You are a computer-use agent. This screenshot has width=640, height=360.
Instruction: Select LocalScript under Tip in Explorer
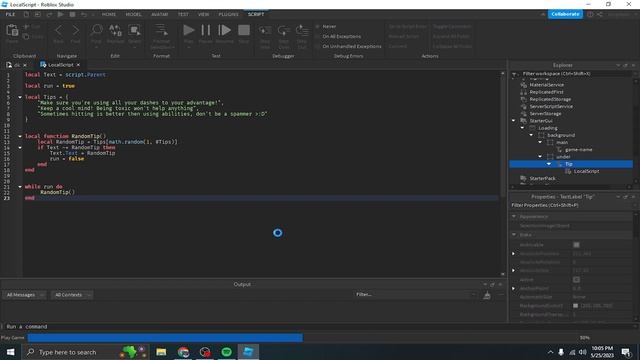586,171
